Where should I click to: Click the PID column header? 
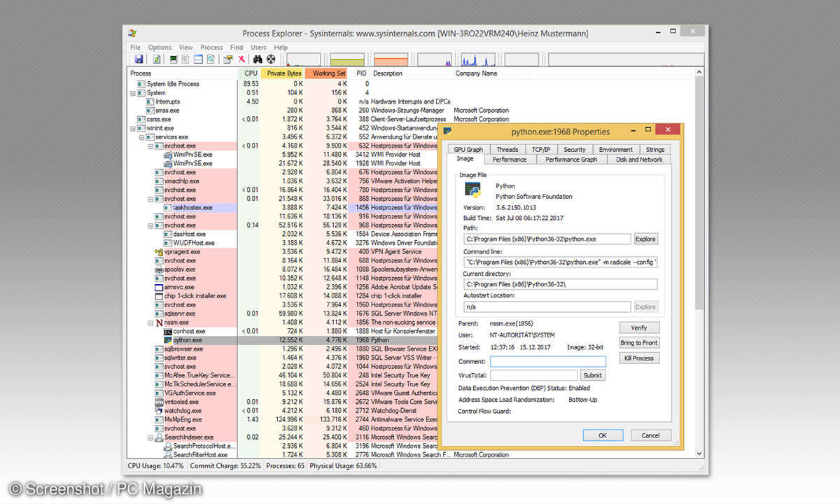tap(360, 73)
